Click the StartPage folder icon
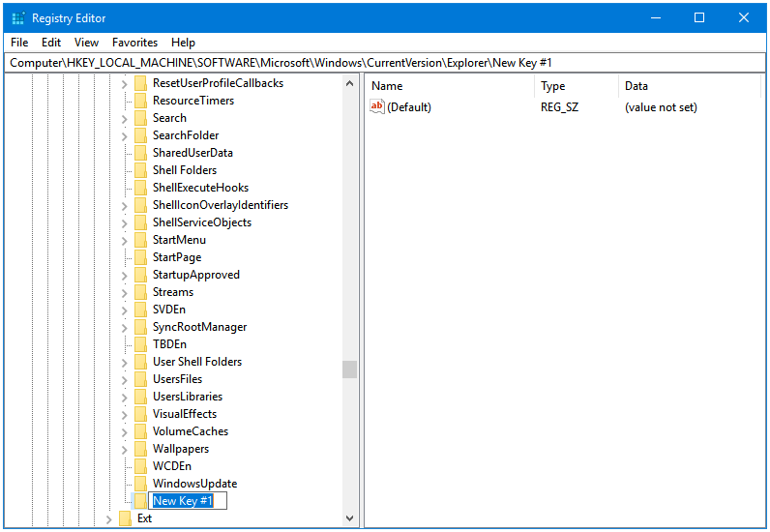This screenshot has height=532, width=770. [140, 257]
